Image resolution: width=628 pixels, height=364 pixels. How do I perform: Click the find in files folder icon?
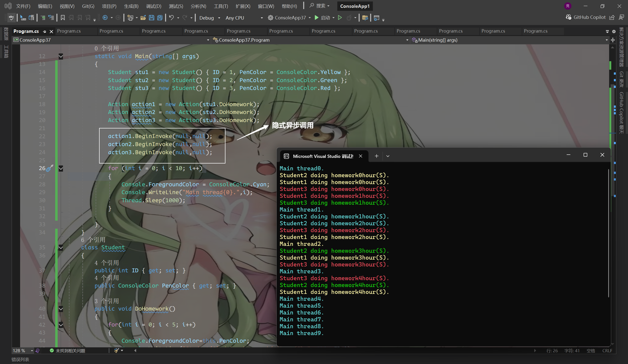(x=365, y=18)
